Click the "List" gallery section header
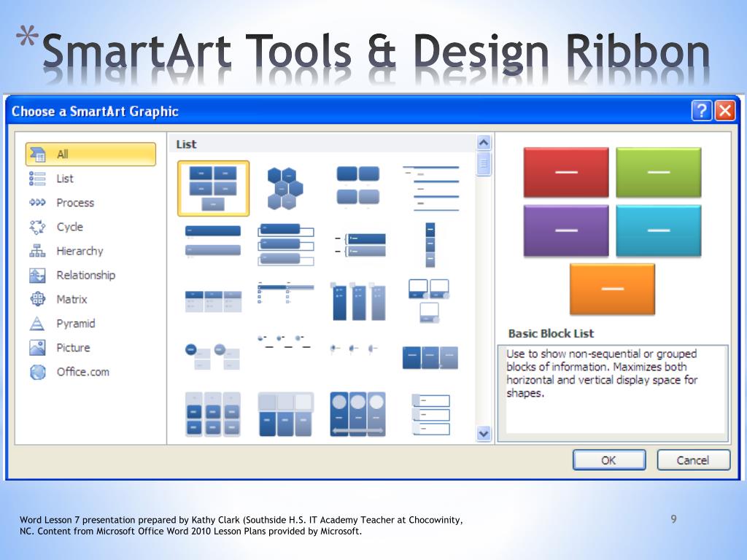The height and width of the screenshot is (560, 747). [186, 144]
